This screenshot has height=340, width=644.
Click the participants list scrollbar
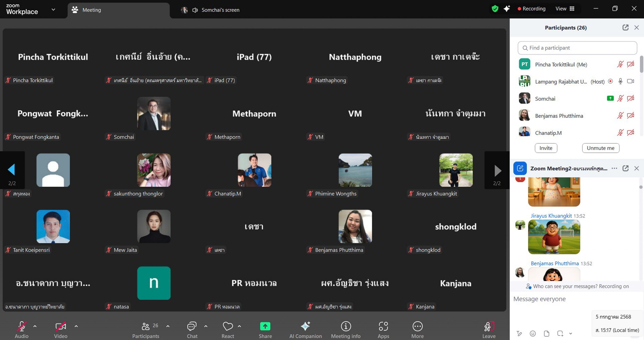pyautogui.click(x=641, y=64)
